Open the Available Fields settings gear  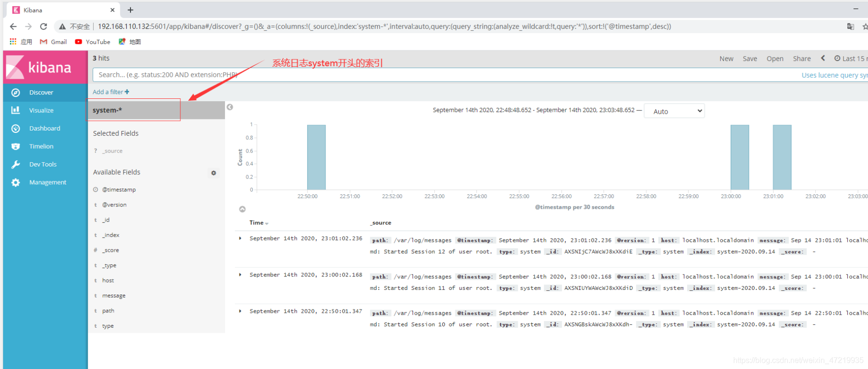coord(214,173)
